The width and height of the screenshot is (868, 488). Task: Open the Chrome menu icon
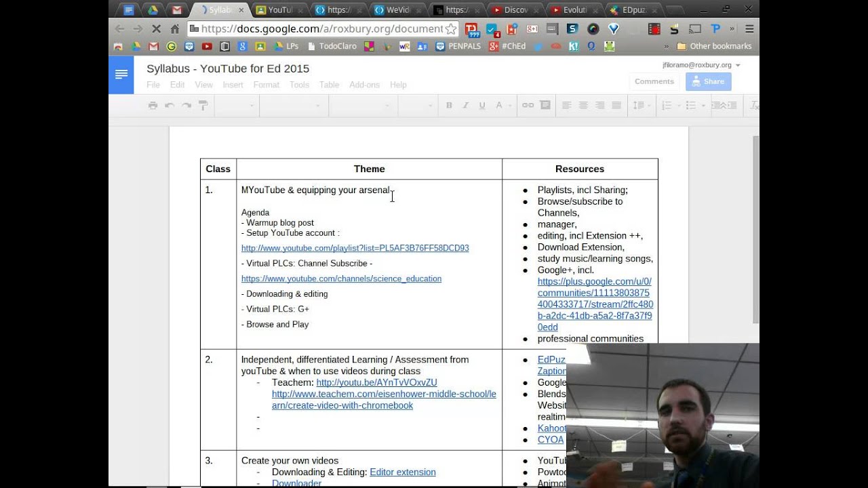749,29
